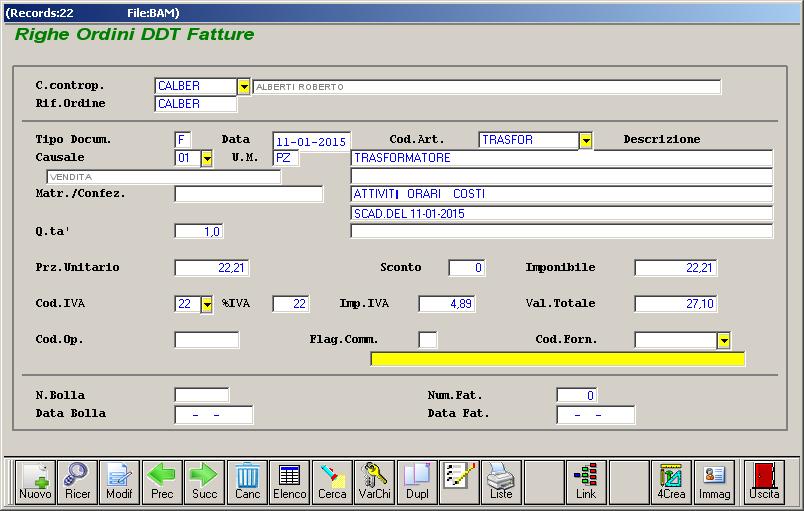The width and height of the screenshot is (804, 511).
Task: Click the Q.ta' field showing 1,0
Action: pos(198,232)
